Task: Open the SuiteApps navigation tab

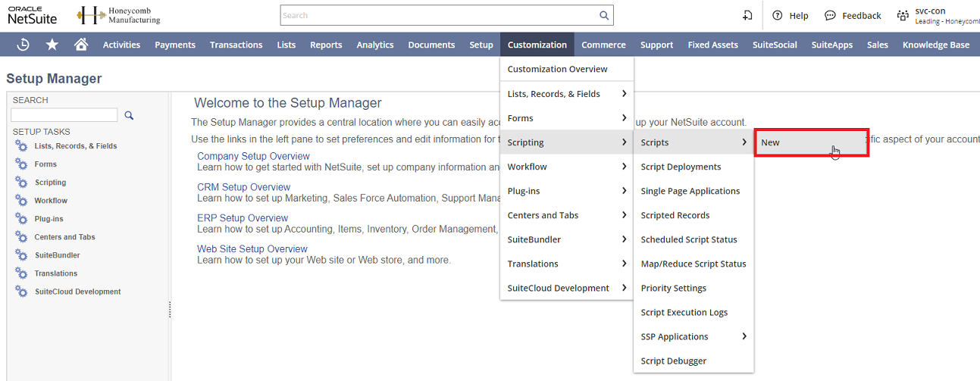Action: 831,45
